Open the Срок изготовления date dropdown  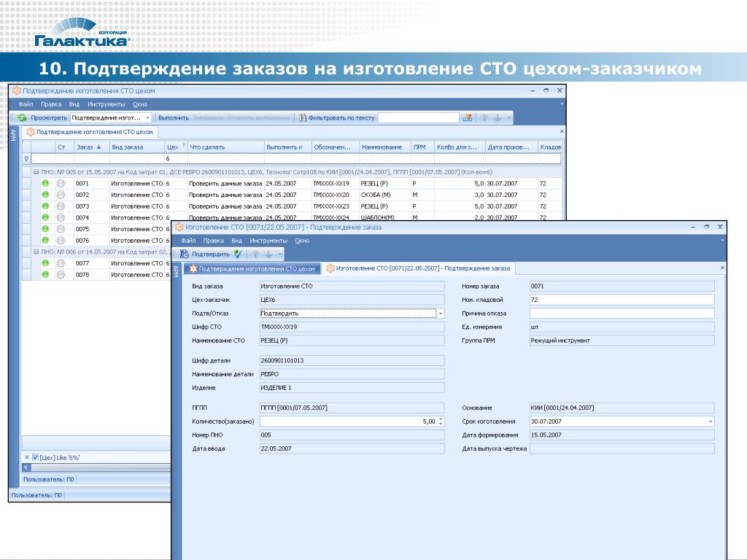711,421
